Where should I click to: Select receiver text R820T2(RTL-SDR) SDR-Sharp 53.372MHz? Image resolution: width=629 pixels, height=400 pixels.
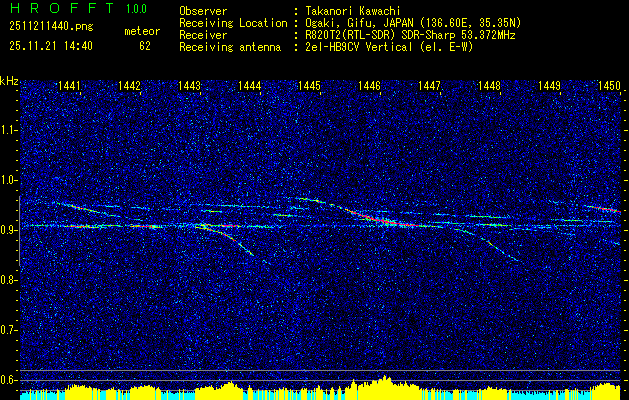coord(410,35)
